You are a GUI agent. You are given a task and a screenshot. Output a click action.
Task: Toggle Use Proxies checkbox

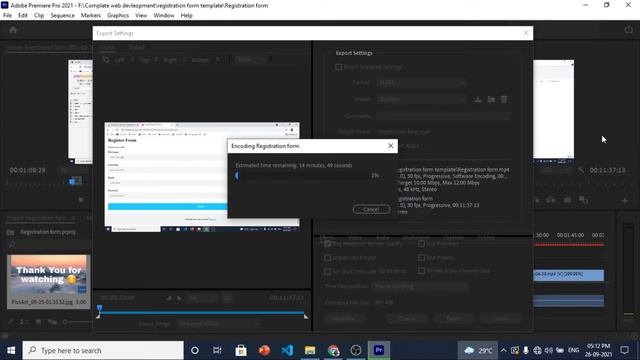click(422, 258)
